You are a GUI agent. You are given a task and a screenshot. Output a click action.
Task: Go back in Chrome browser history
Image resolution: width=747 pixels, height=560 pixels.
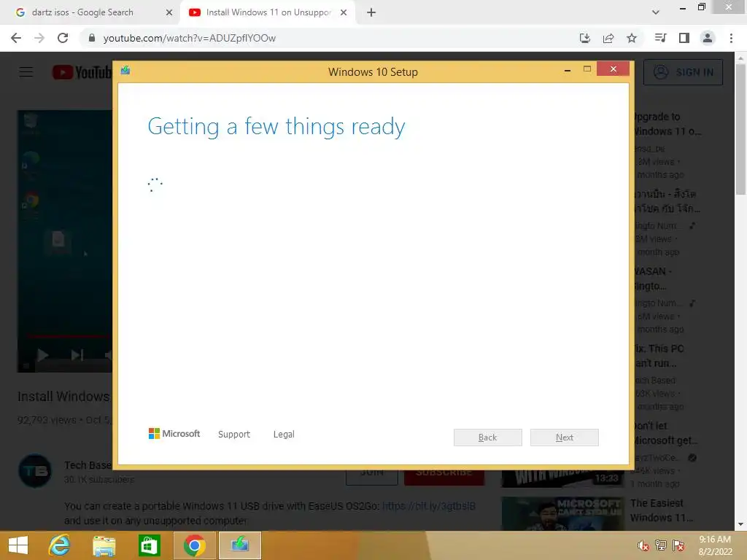click(x=16, y=38)
